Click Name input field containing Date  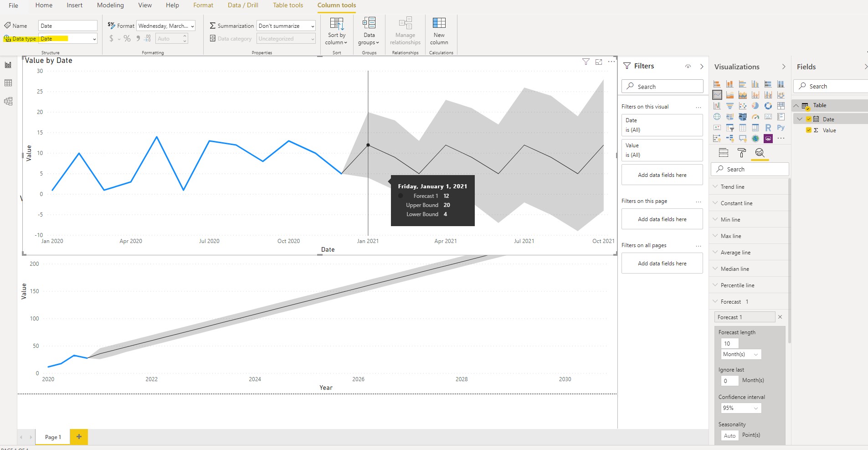pos(68,26)
